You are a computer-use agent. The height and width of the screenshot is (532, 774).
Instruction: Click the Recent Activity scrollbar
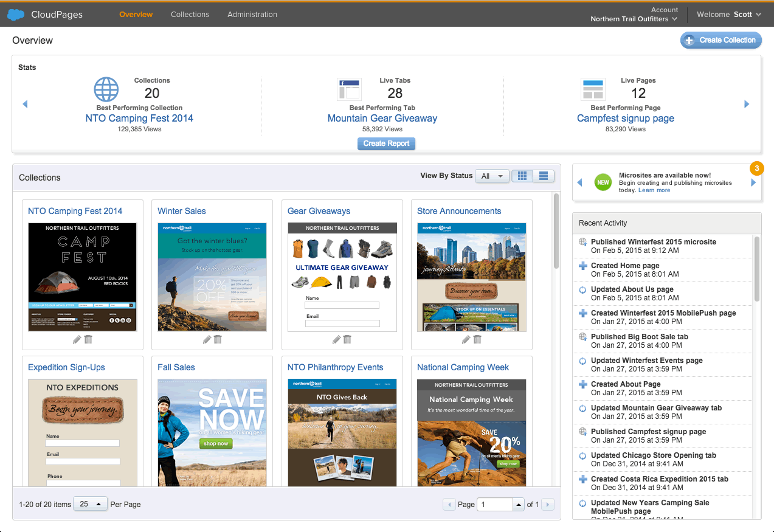[x=756, y=269]
